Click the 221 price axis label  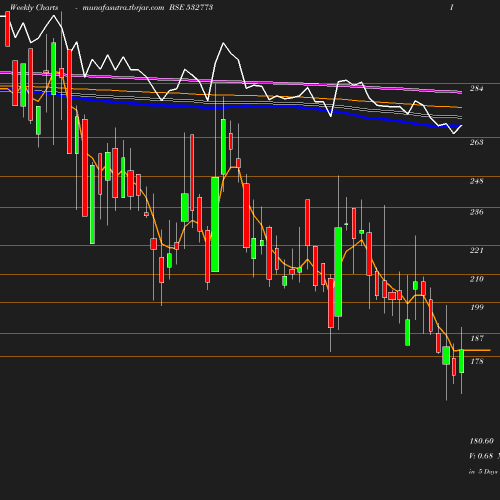476,250
